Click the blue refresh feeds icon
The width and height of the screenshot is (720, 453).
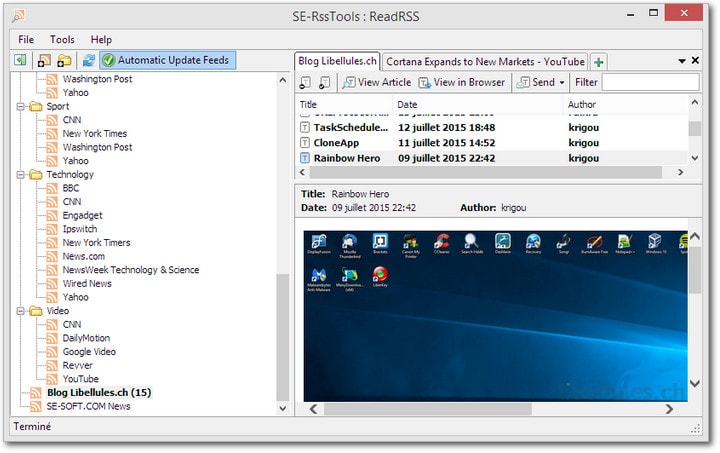click(x=89, y=60)
